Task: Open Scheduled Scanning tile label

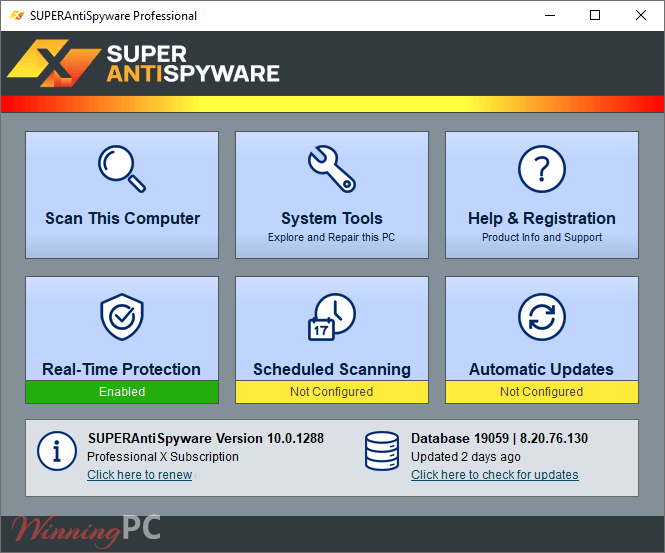Action: click(x=332, y=369)
